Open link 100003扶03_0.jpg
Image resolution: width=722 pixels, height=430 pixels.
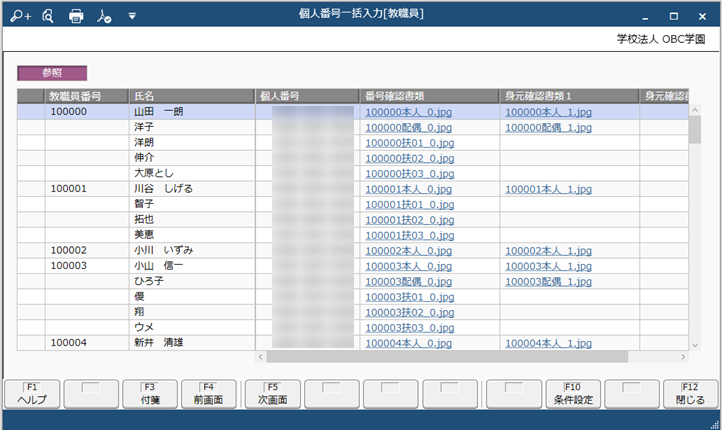coord(410,328)
